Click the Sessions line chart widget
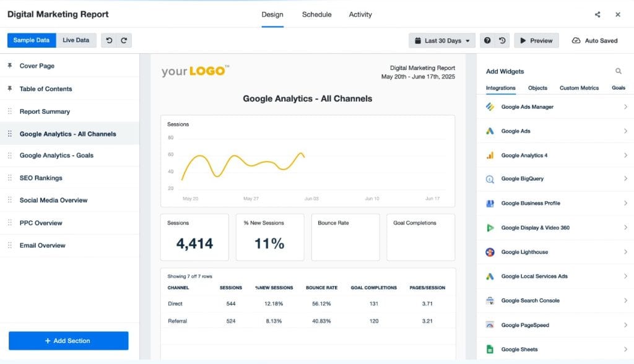634x364 pixels. [308, 161]
